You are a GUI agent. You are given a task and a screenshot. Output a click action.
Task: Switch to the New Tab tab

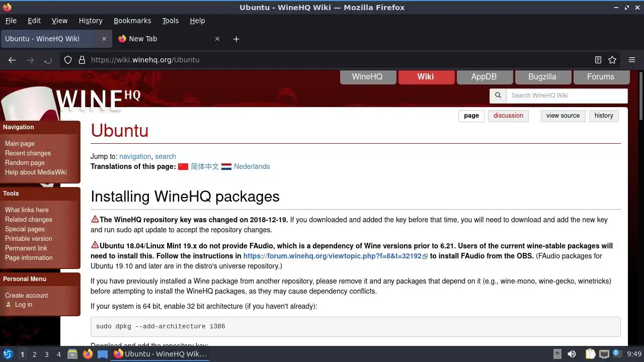169,39
